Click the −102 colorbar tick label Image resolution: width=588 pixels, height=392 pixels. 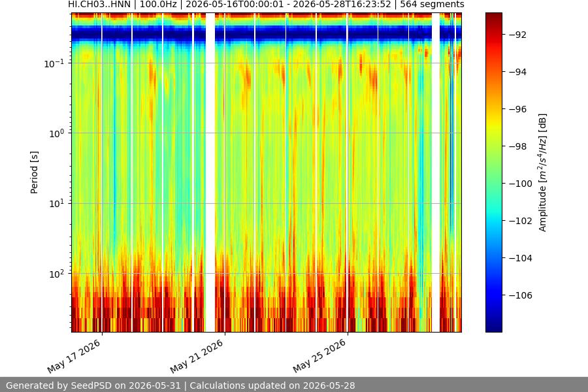click(521, 221)
